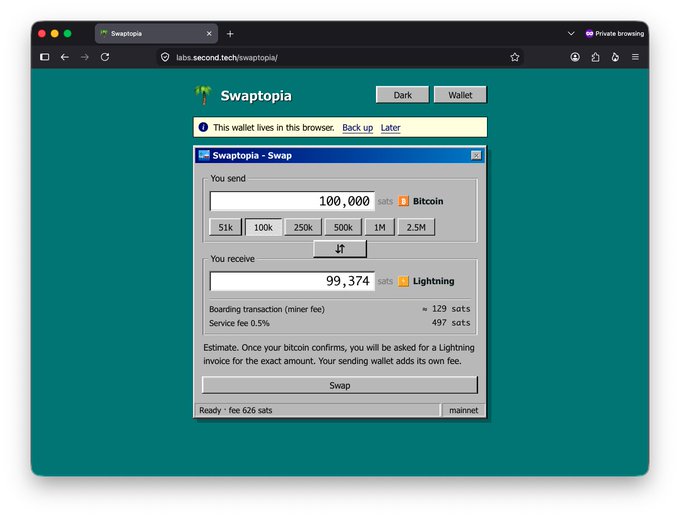Click the Swaptopia page heading
Screen dimensions: 680x517
256,95
